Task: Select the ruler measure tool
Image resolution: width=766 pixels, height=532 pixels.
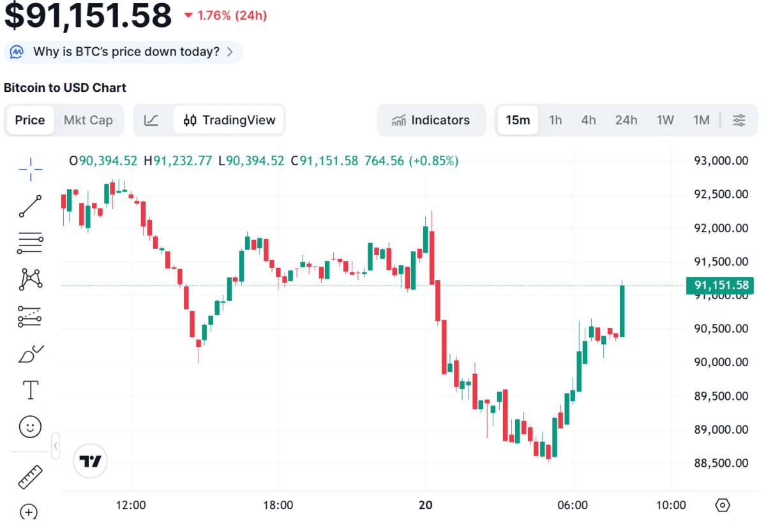Action: tap(30, 477)
